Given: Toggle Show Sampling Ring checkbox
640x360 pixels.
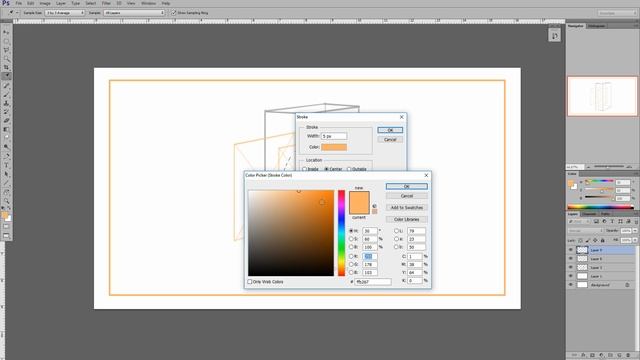Looking at the screenshot, I should point(174,13).
